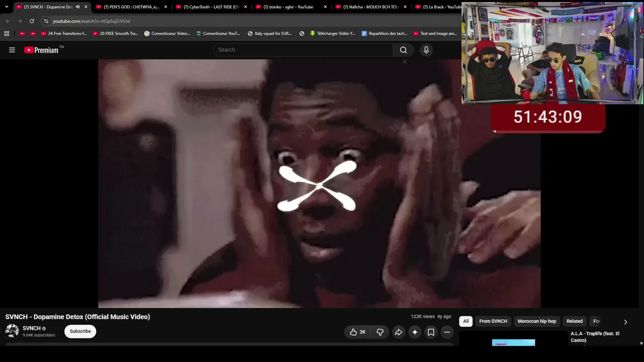This screenshot has height=362, width=644.
Task: Like the Dopamine Detox video
Action: (357, 332)
